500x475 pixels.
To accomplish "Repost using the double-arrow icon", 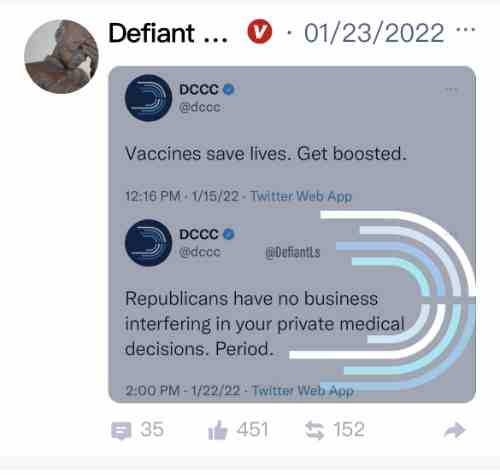I will coord(315,430).
